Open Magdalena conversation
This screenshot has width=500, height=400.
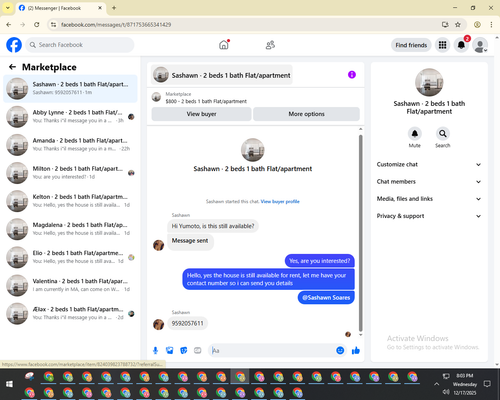click(70, 229)
